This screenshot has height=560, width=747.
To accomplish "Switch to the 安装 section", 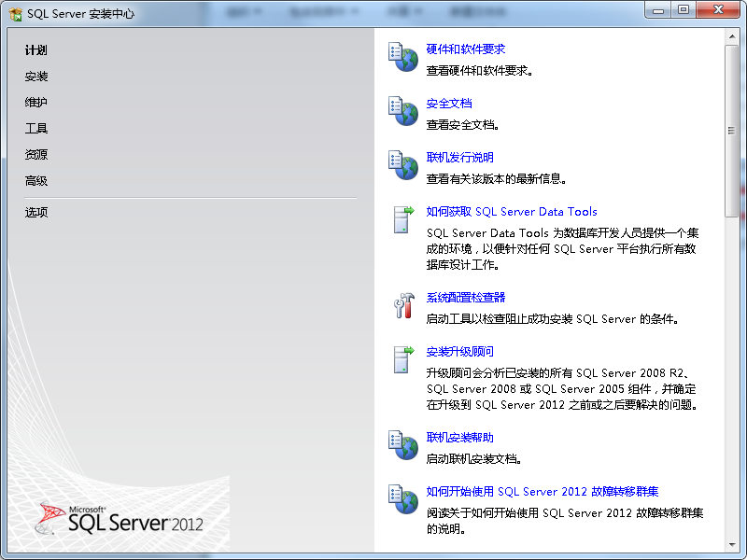I will (35, 76).
